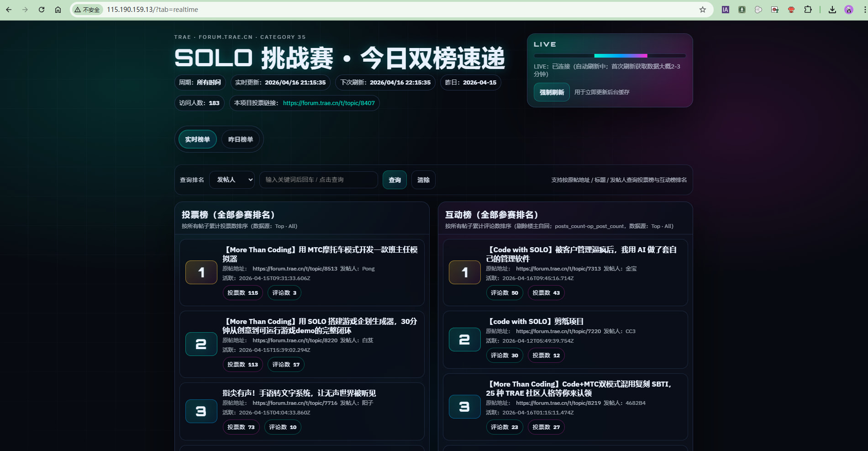The width and height of the screenshot is (868, 451).
Task: Click the profile avatar icon
Action: click(x=849, y=10)
